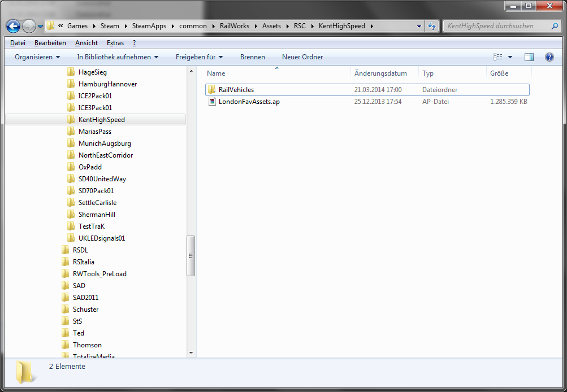This screenshot has width=567, height=392.
Task: Click the refresh icon beside address bar
Action: point(432,26)
